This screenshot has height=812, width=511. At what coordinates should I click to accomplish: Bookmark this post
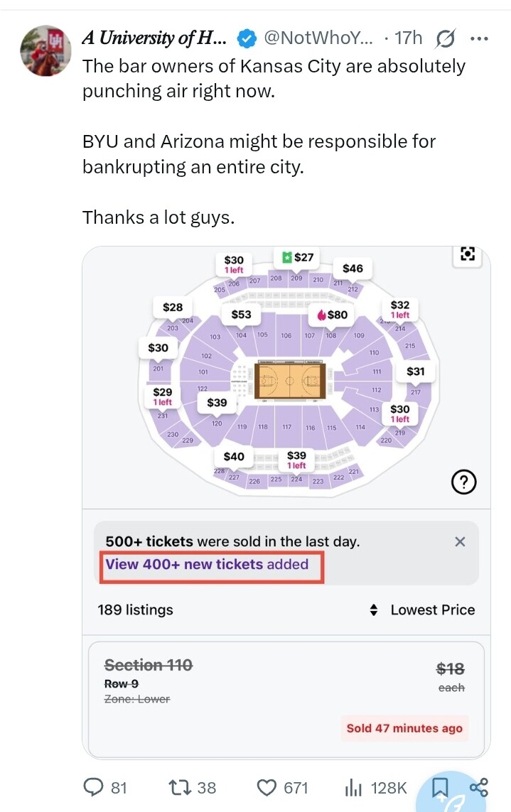[x=440, y=786]
